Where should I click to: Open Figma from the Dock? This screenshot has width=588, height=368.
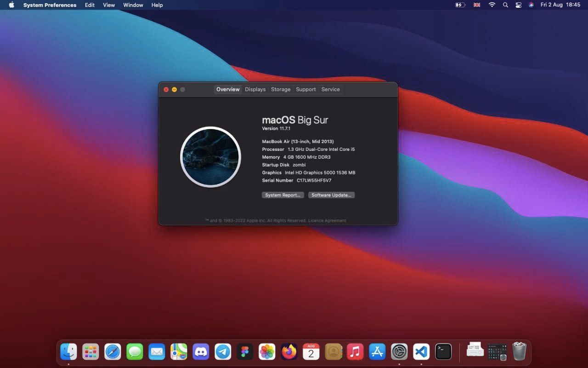245,352
